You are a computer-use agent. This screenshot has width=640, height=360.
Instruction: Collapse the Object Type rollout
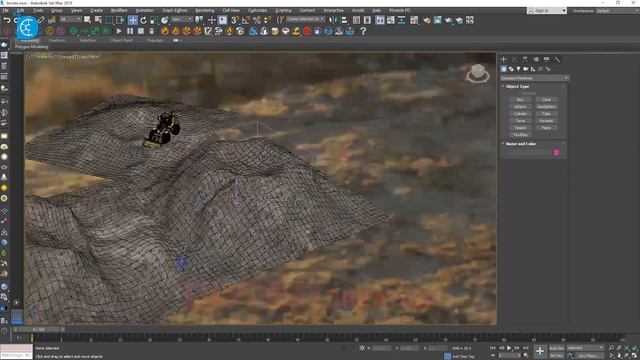click(x=517, y=87)
